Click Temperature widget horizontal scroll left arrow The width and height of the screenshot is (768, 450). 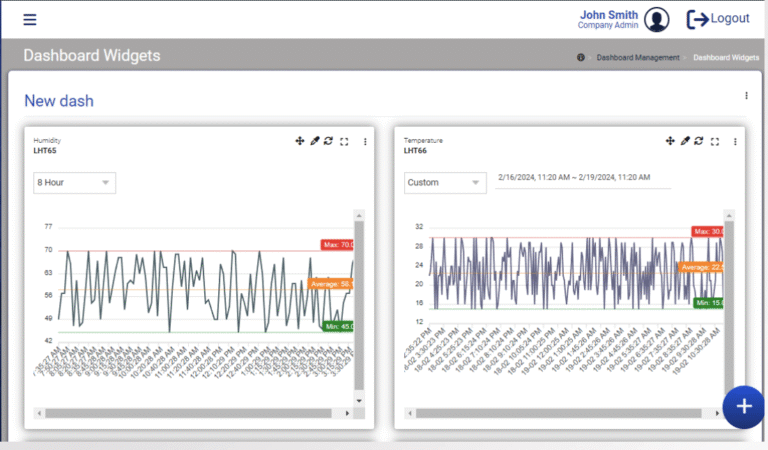(410, 413)
